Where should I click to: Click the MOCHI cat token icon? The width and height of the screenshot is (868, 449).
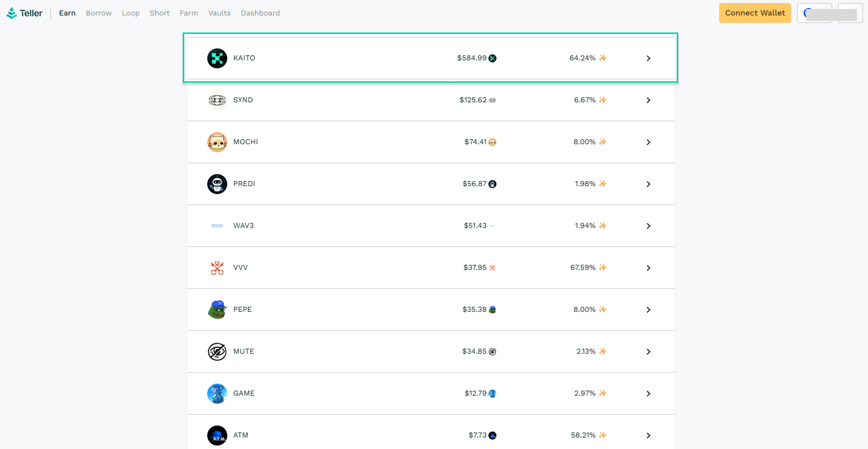pyautogui.click(x=217, y=142)
